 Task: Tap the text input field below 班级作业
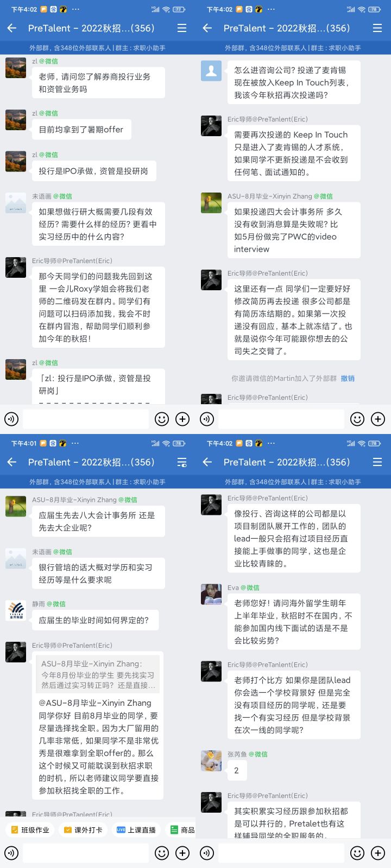click(x=86, y=853)
